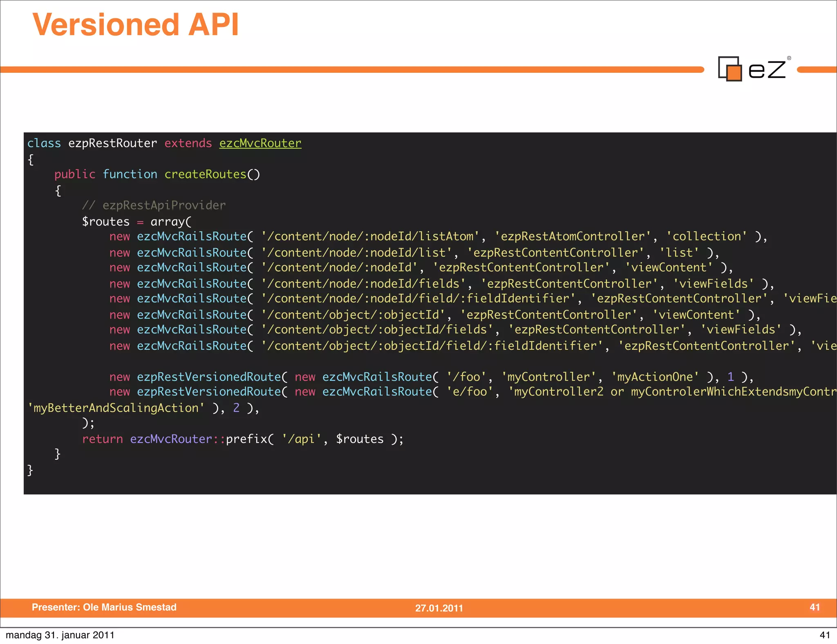Click the 'myActionOne' string
Screen dimensions: 837x644
click(655, 377)
